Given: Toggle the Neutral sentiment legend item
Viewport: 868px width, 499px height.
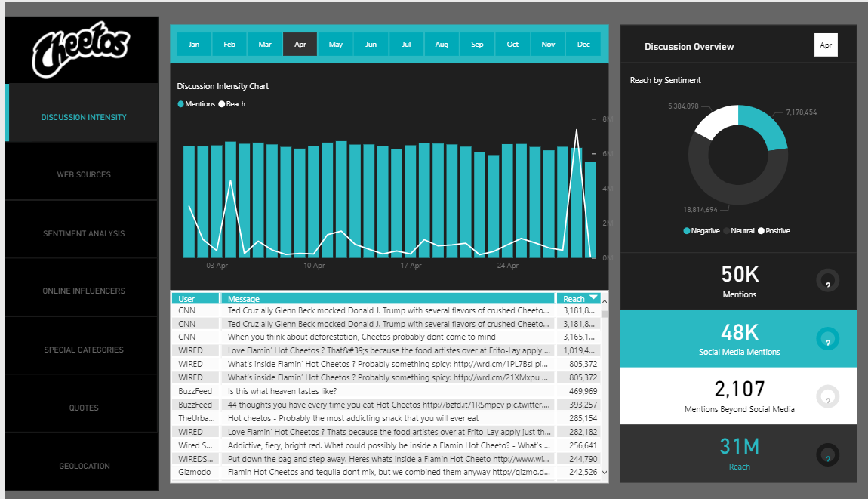Looking at the screenshot, I should (739, 231).
